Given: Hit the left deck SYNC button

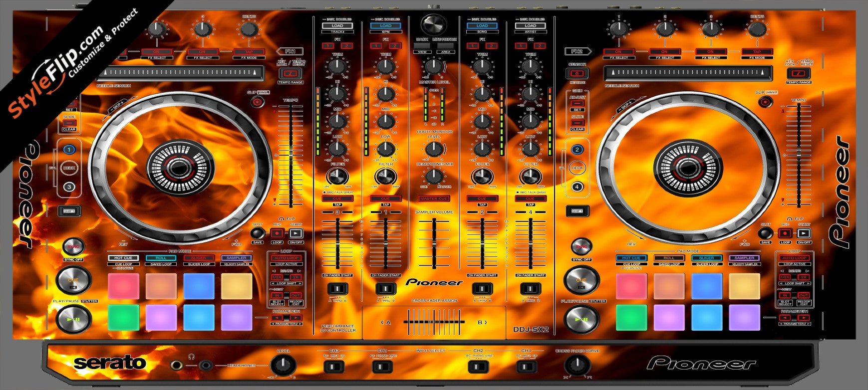Looking at the screenshot, I should click(74, 247).
